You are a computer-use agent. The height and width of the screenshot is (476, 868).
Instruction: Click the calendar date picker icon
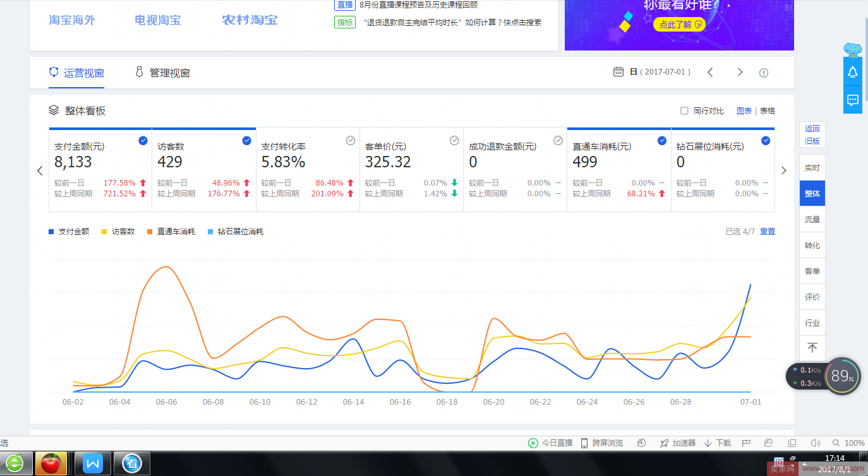point(618,72)
